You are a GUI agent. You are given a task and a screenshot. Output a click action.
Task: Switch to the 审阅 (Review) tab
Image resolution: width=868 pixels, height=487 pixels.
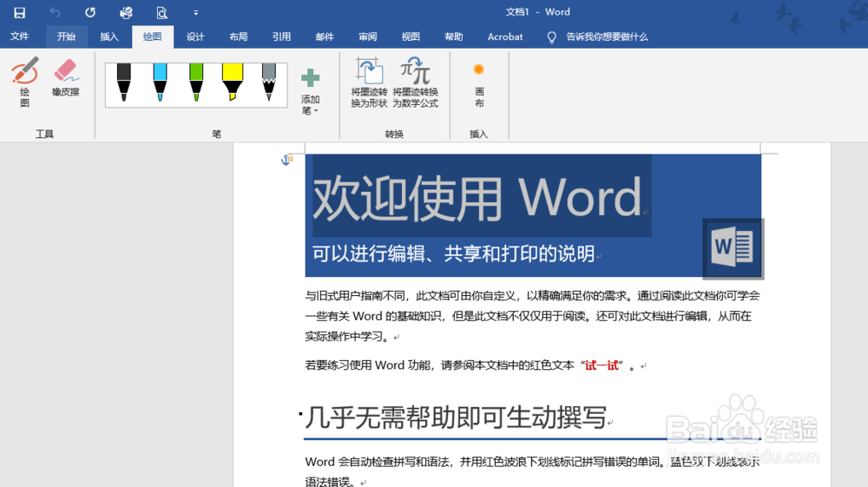click(x=367, y=36)
